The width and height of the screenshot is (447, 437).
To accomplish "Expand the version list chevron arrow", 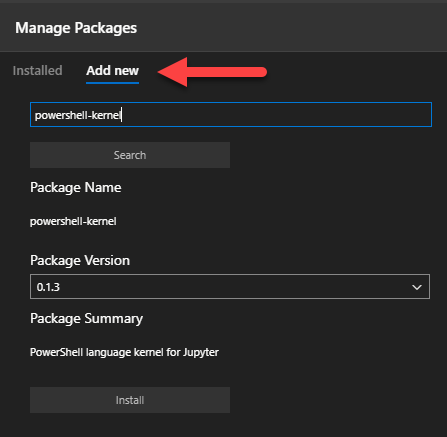I will 417,287.
